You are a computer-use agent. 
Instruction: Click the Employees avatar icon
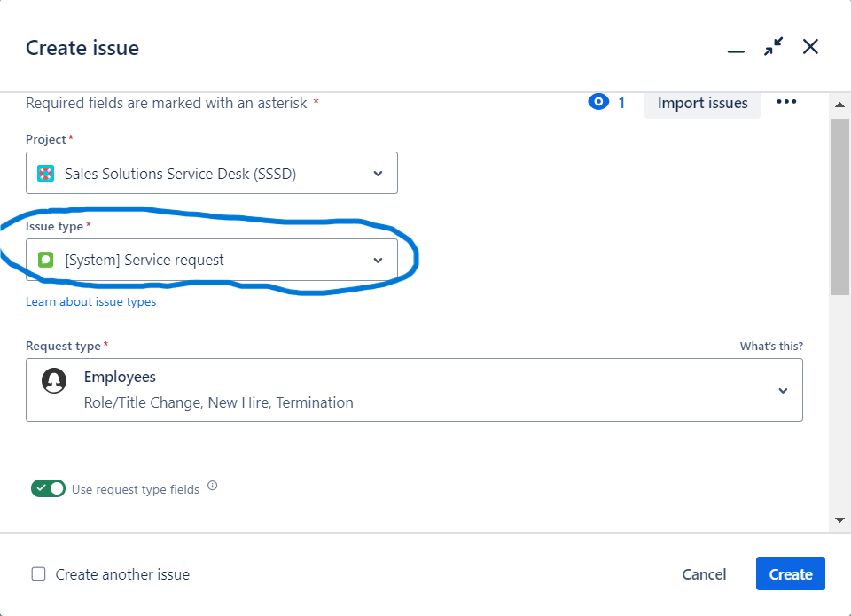[54, 380]
